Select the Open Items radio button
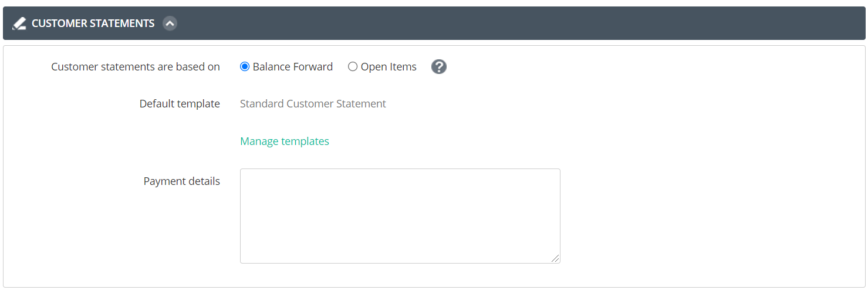The height and width of the screenshot is (290, 868). coord(353,67)
